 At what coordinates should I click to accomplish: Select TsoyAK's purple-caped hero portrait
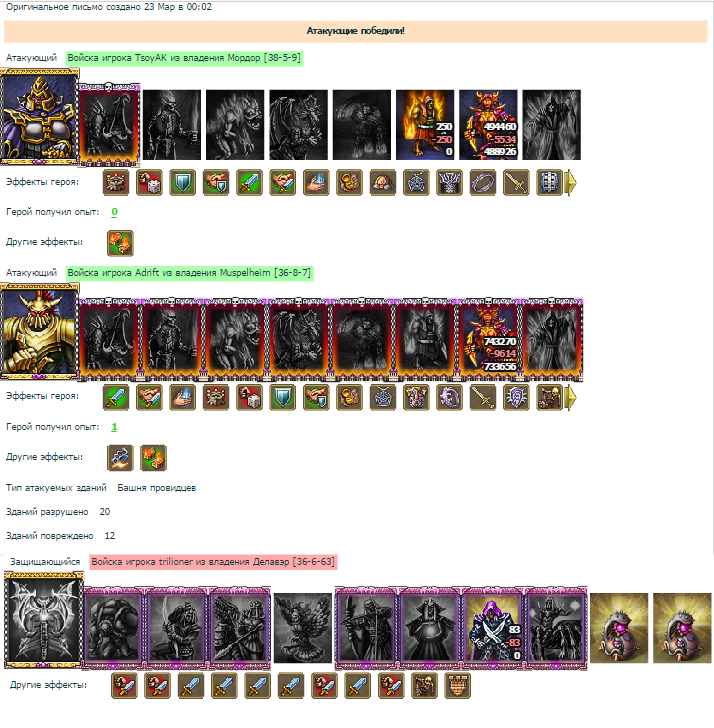click(x=39, y=116)
